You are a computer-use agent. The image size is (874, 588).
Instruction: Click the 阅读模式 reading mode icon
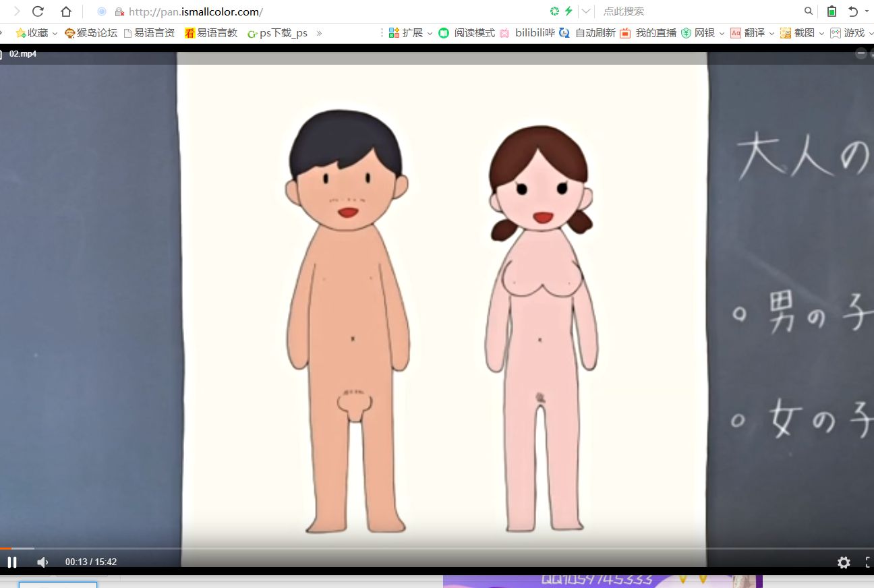(x=444, y=33)
